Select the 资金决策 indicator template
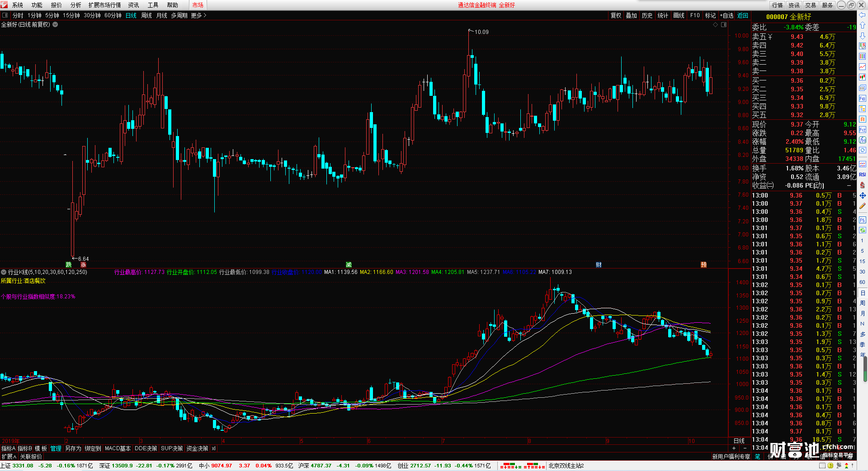Viewport: 868px width, 471px height. click(197, 448)
